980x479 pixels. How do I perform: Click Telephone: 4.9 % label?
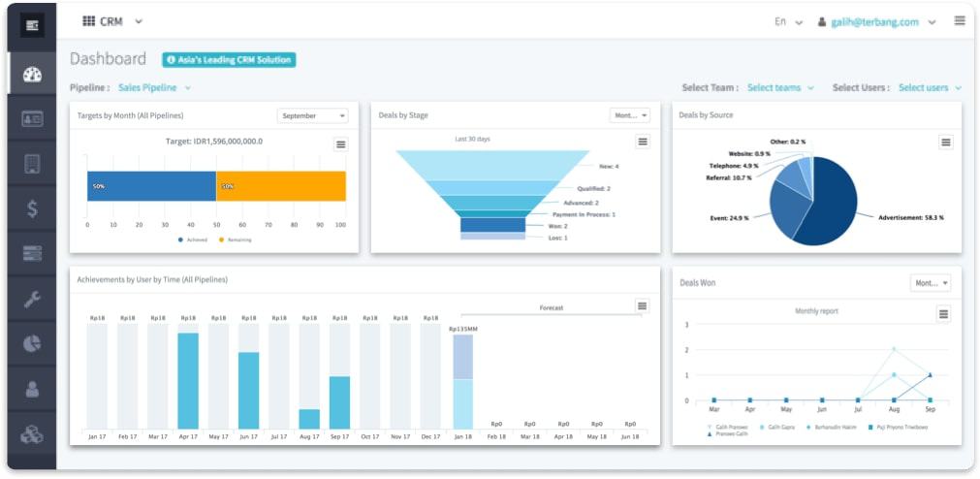coord(734,166)
